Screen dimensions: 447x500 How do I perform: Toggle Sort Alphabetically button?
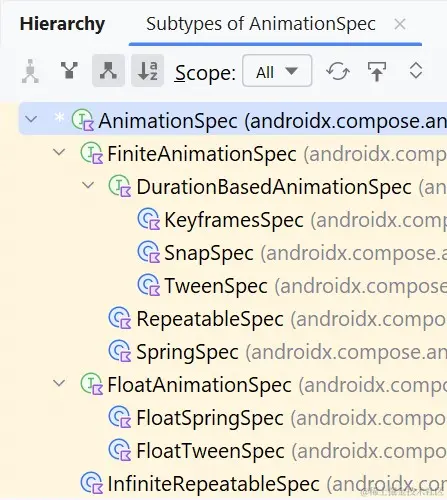point(147,71)
